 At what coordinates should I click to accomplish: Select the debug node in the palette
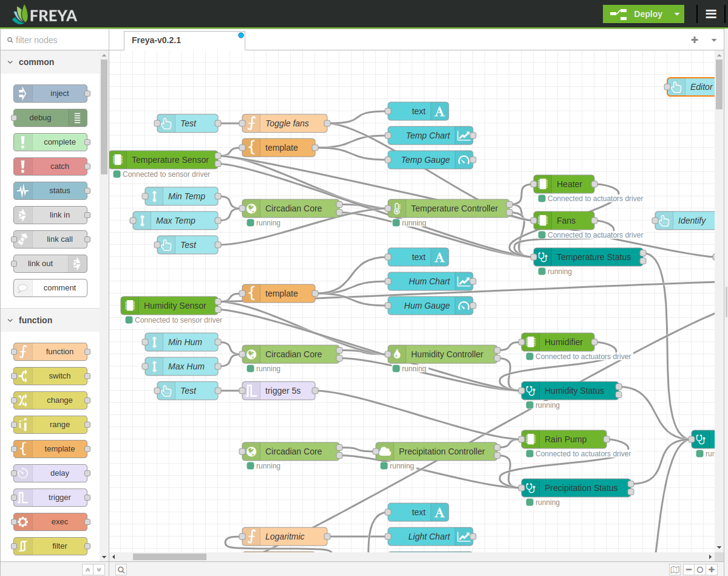(50, 117)
